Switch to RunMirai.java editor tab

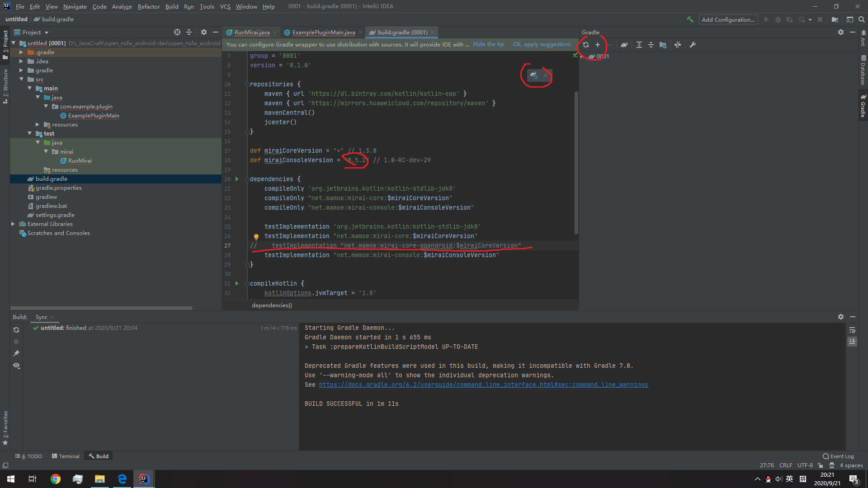pos(251,32)
